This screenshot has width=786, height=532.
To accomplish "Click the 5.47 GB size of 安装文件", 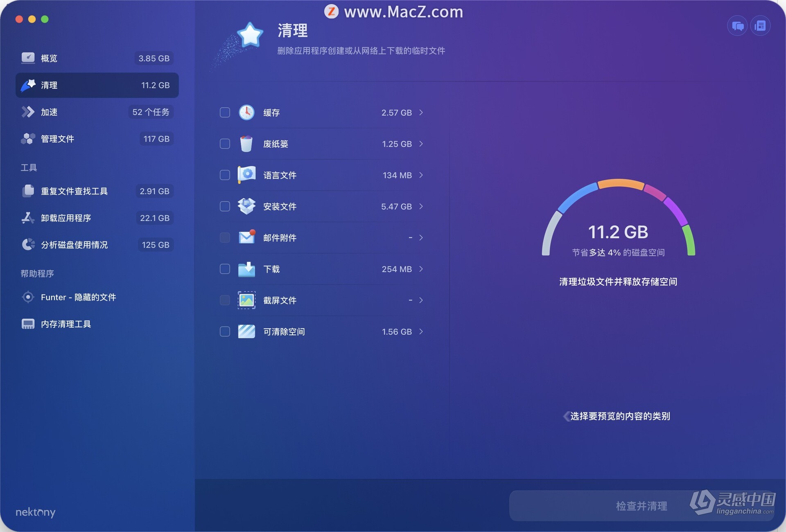I will tap(396, 207).
